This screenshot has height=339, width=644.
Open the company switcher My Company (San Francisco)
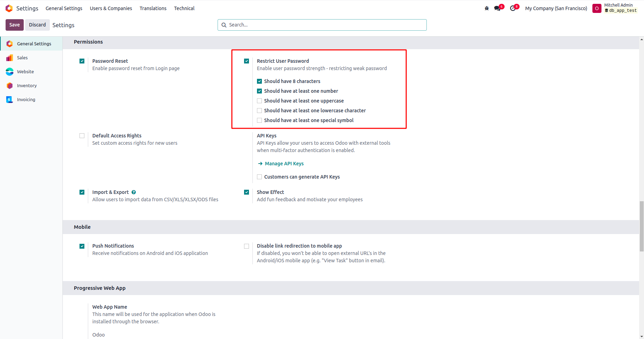(x=556, y=8)
